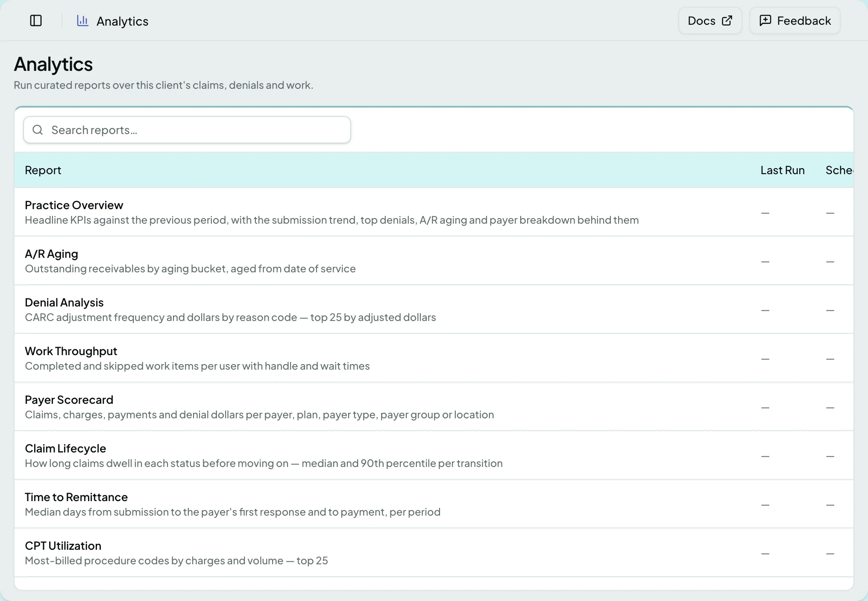
Task: Click Last Run dash for Denial Analysis
Action: pyautogui.click(x=765, y=310)
